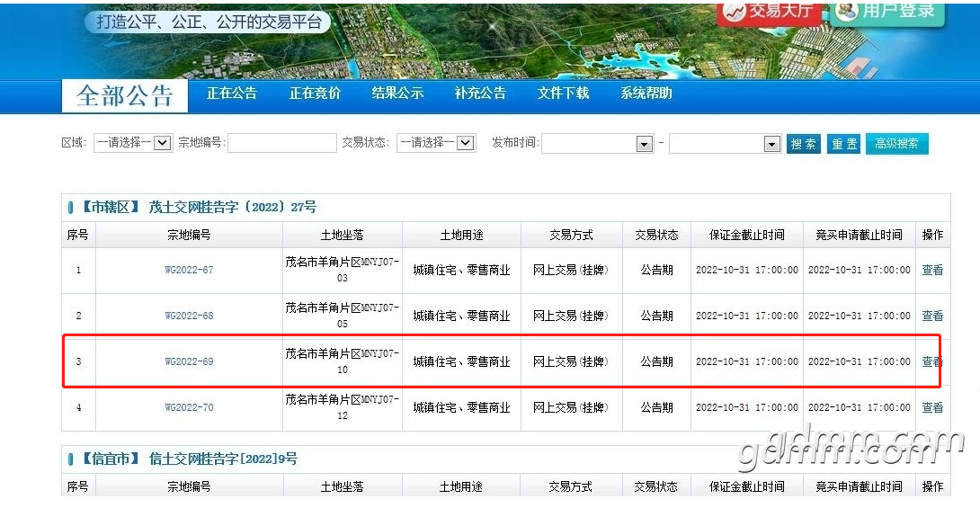This screenshot has width=980, height=508.
Task: Open announcement 茂土交网挂告字〔2022〕27号
Action: click(x=233, y=207)
